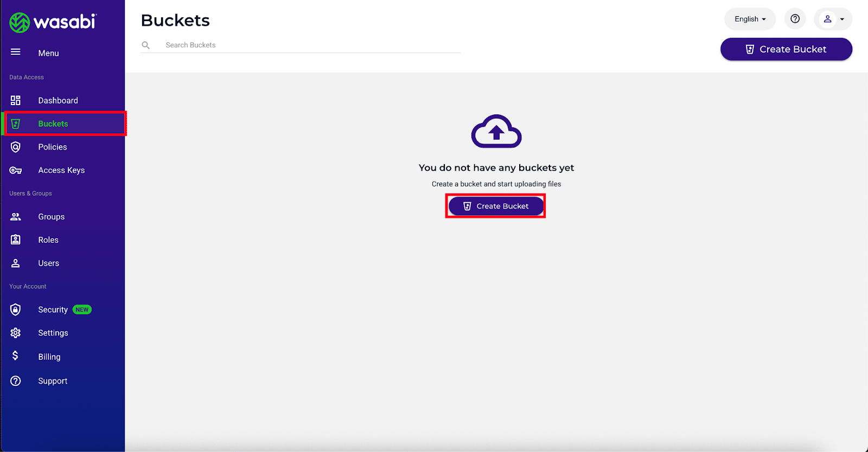The height and width of the screenshot is (452, 868).
Task: Click the Security lock shield icon
Action: click(16, 309)
